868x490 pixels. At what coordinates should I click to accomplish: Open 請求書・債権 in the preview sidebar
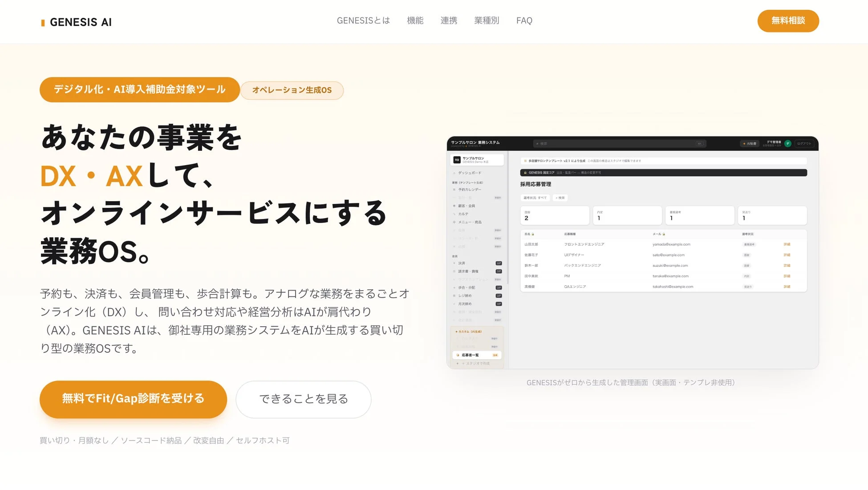[x=477, y=271]
